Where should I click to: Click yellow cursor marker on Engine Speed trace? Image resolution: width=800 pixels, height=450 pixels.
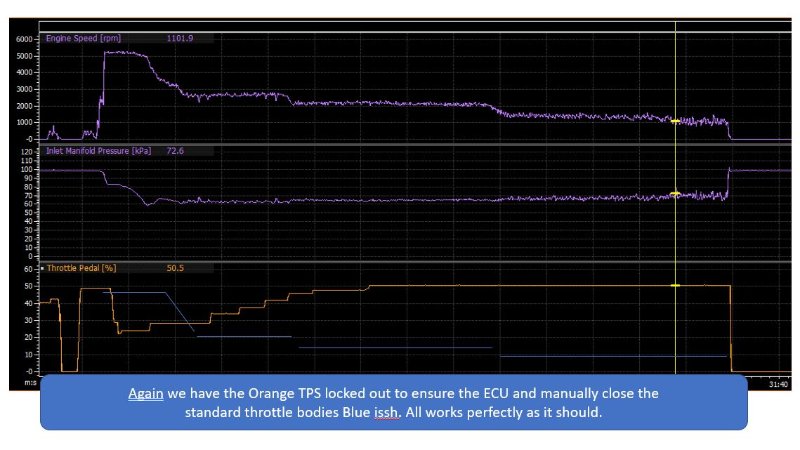point(675,121)
